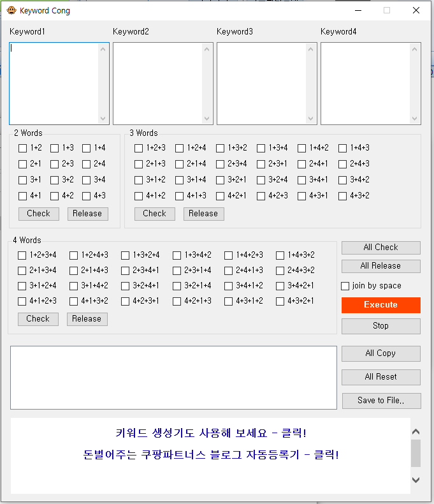The image size is (434, 504).
Task: Click Keyword2 scrollbar down arrow
Action: pos(206,118)
